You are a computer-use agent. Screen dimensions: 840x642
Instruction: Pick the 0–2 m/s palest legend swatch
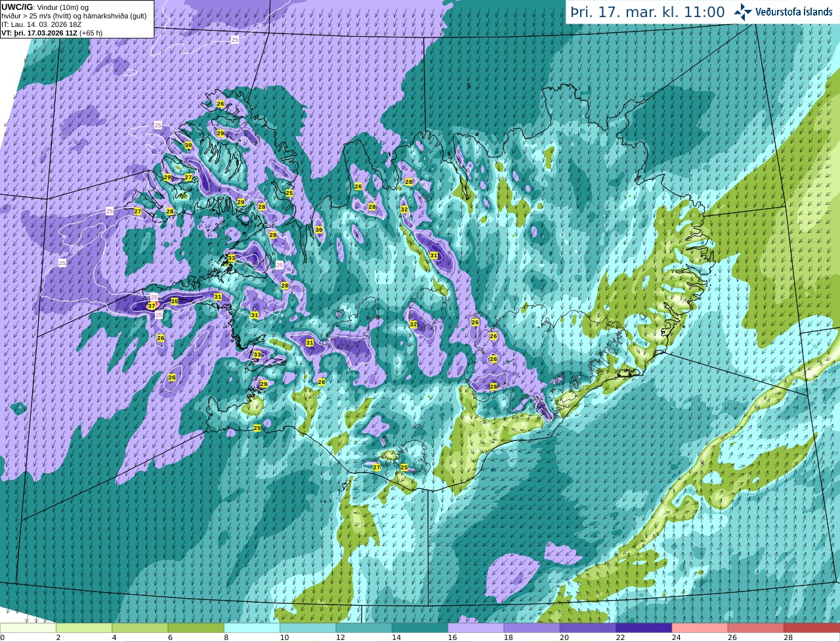pos(28,628)
